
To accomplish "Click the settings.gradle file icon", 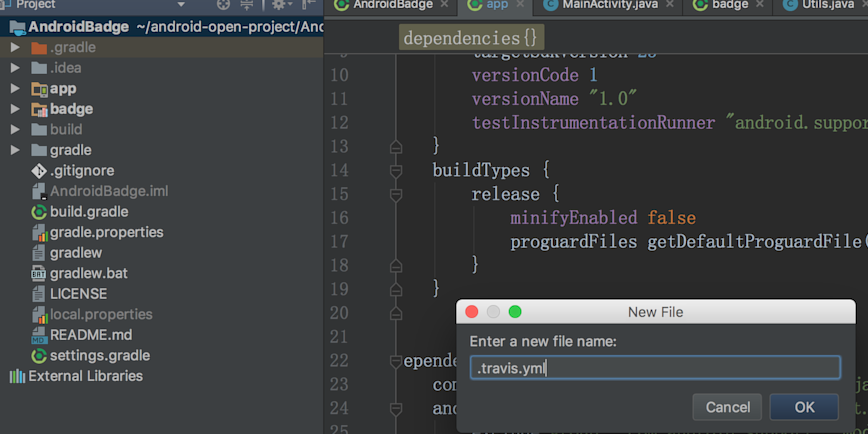I will click(x=39, y=355).
